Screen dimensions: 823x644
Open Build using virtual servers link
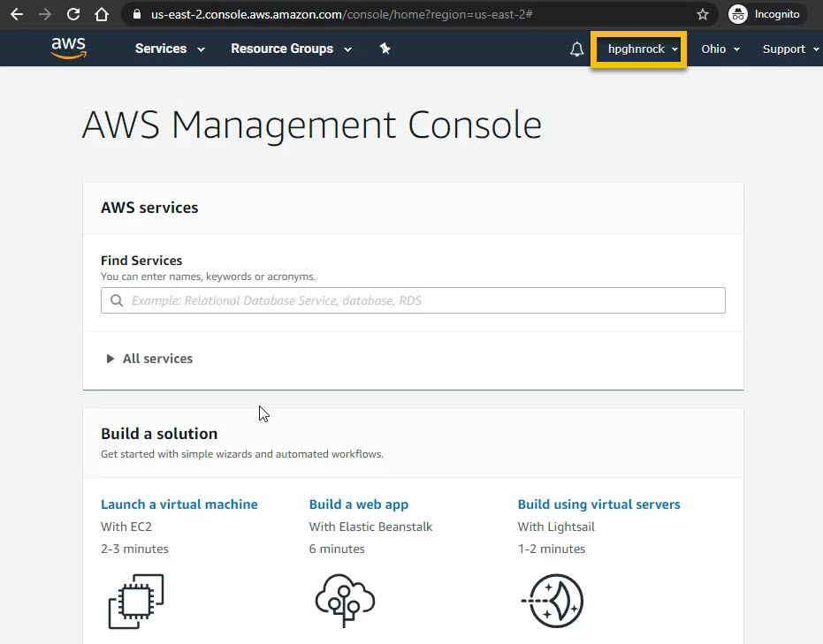598,504
